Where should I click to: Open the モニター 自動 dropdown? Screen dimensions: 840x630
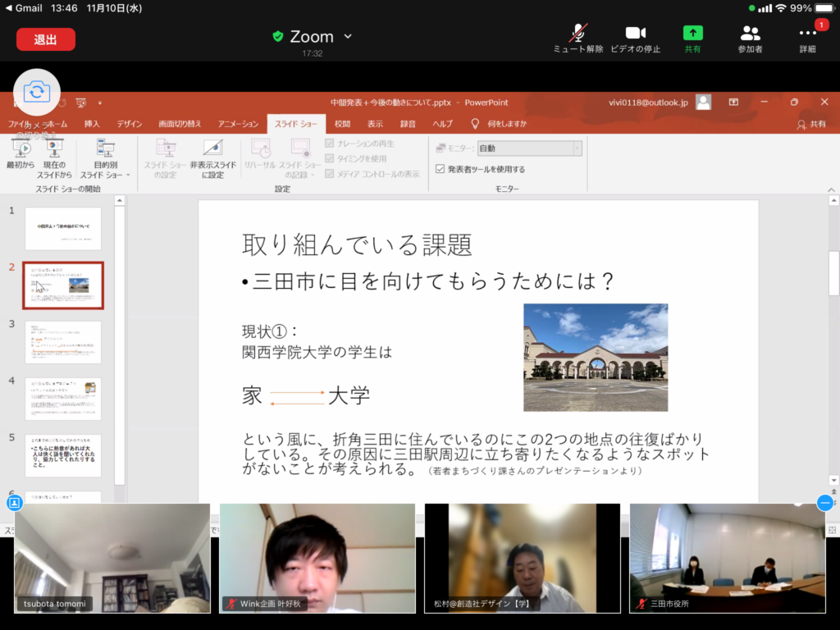coord(529,148)
